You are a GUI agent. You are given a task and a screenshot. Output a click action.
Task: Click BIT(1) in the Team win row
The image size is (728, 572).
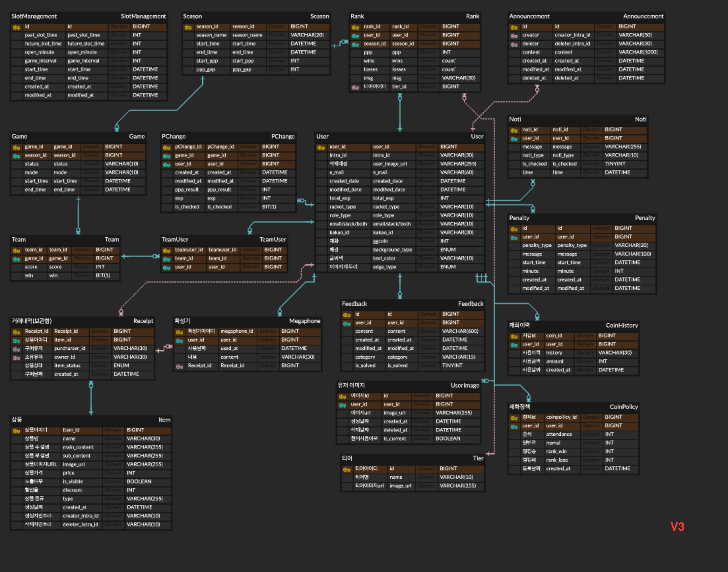[x=103, y=275]
